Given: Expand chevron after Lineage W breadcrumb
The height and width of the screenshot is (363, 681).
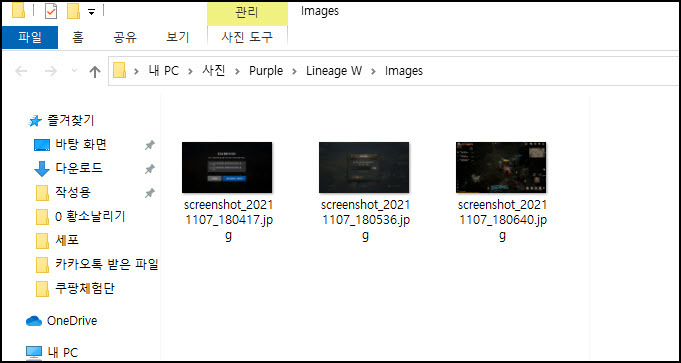Looking at the screenshot, I should 374,71.
